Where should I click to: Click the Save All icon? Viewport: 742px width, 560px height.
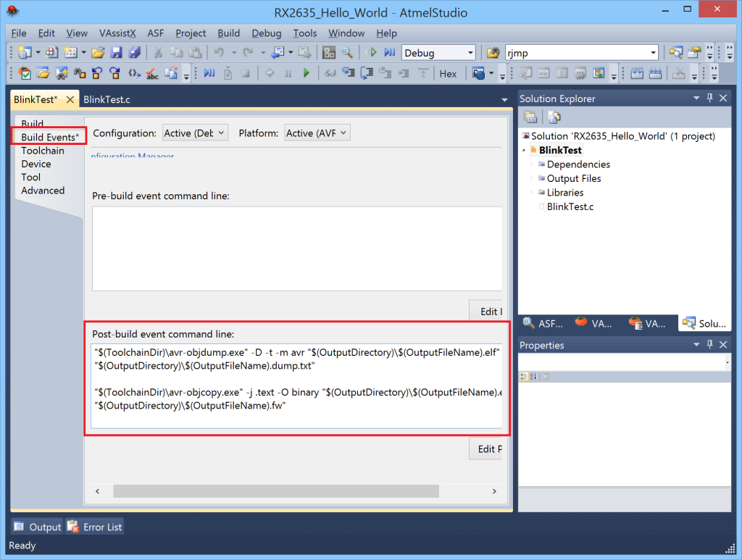tap(134, 52)
